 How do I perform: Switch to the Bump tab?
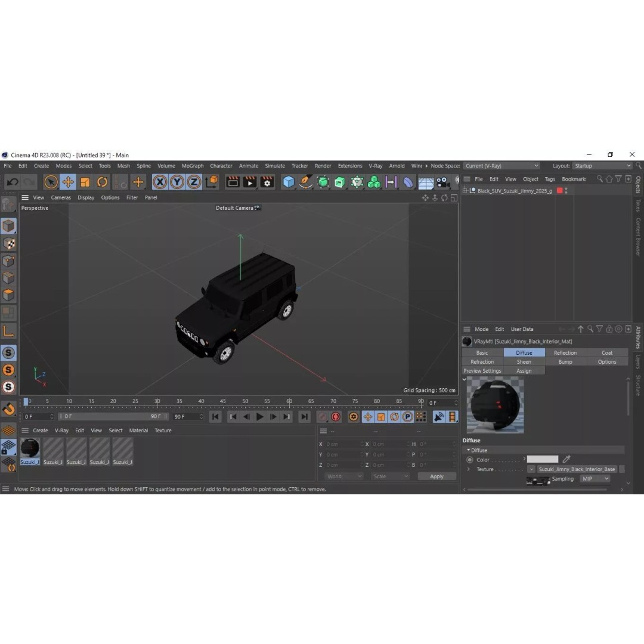565,362
